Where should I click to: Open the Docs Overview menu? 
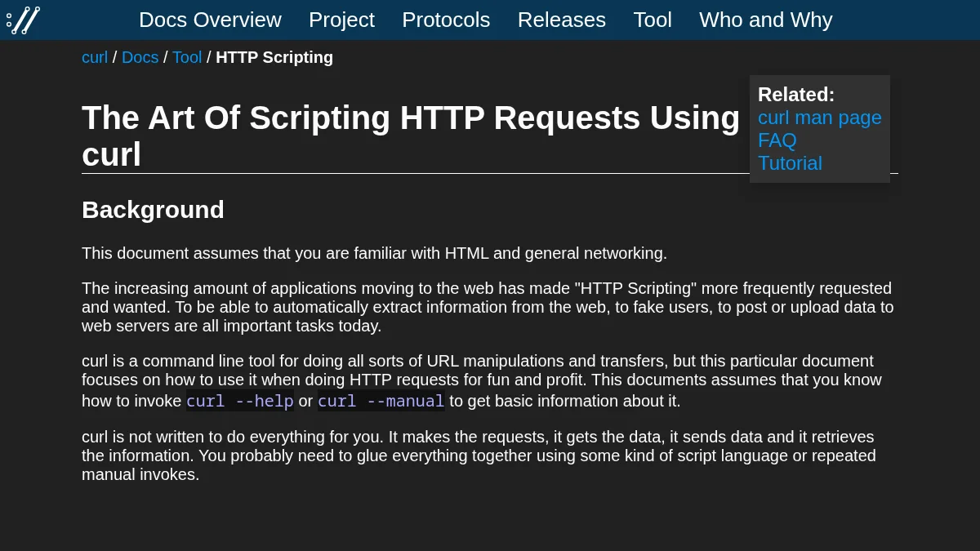pos(210,20)
